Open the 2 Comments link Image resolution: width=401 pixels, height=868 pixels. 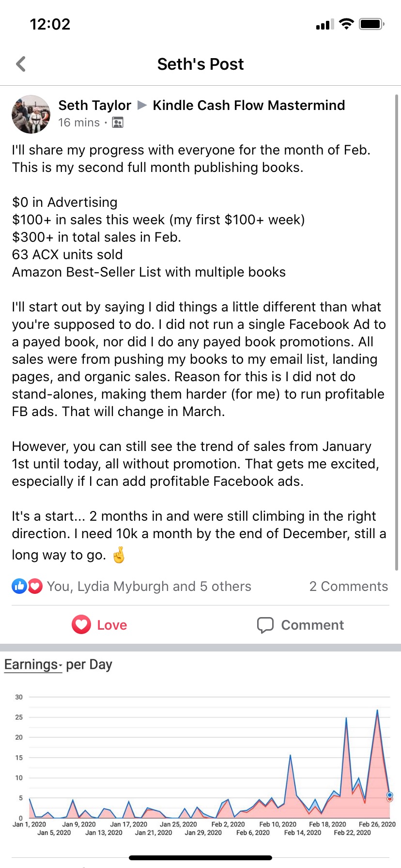tap(349, 587)
